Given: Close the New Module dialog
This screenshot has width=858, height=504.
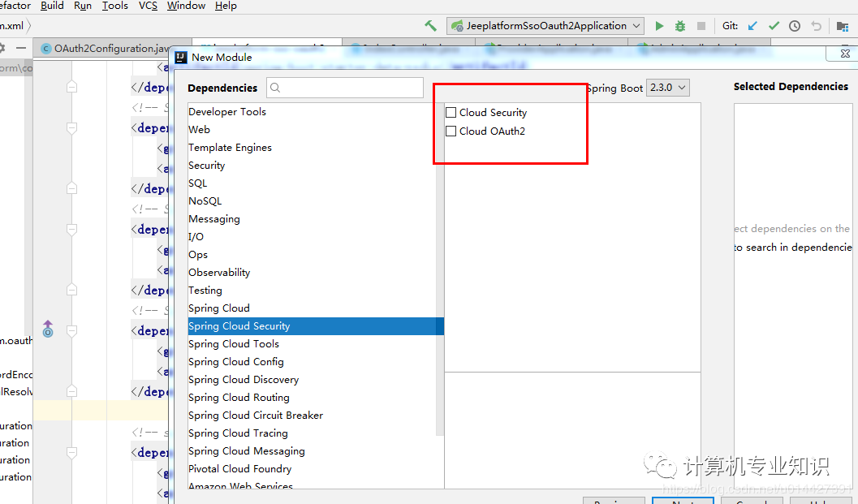Looking at the screenshot, I should [845, 54].
